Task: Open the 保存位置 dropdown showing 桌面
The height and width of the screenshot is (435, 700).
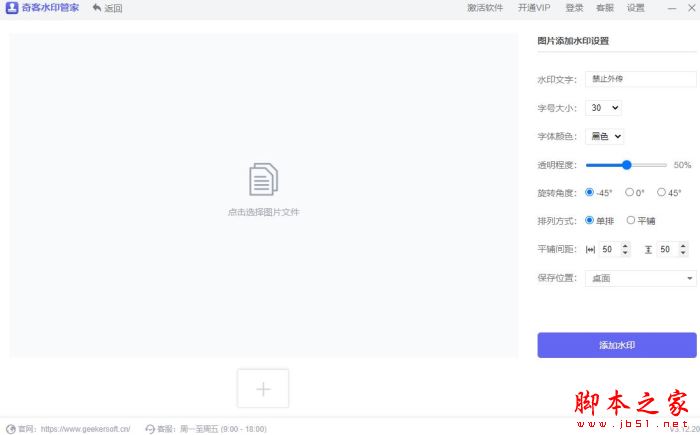Action: 641,278
